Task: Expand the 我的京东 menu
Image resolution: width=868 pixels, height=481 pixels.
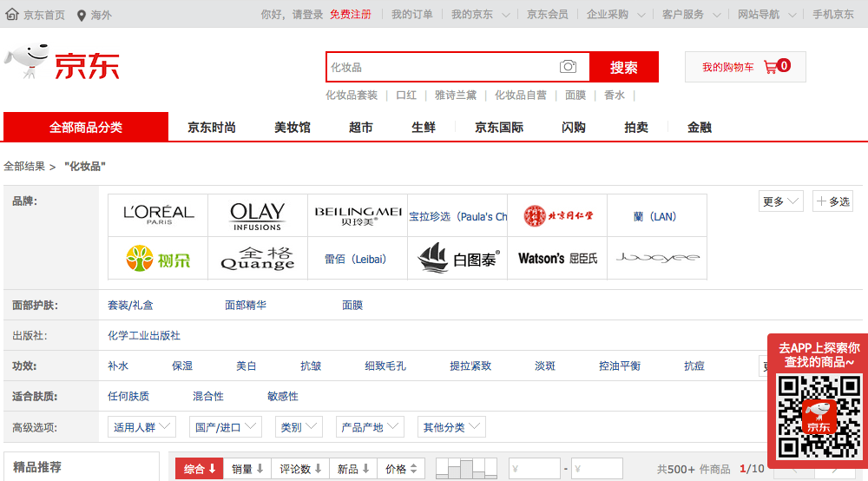Action: click(480, 15)
